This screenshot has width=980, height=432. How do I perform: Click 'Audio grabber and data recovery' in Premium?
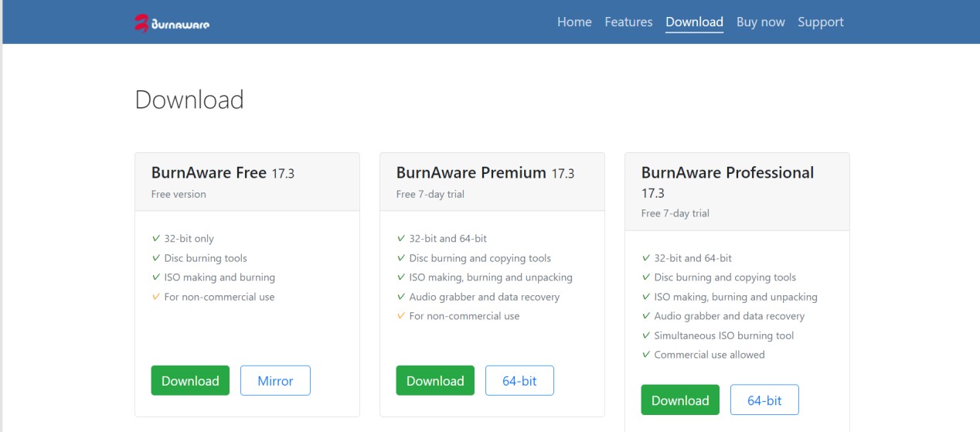(485, 297)
